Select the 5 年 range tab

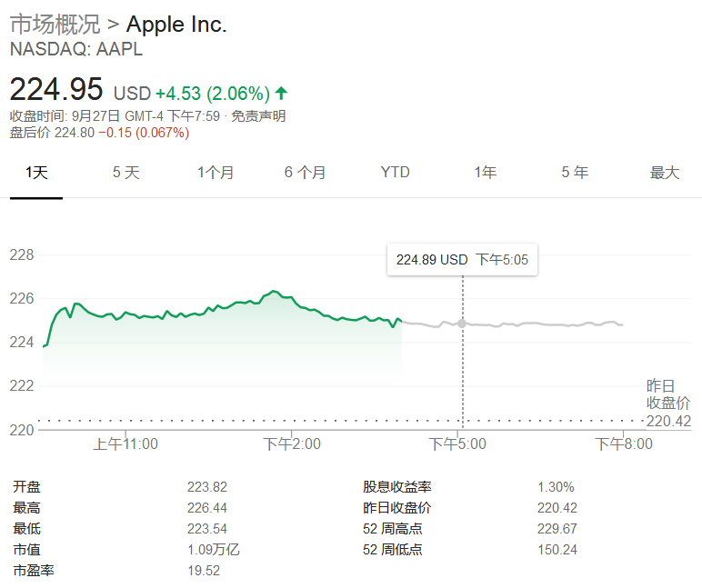[575, 173]
